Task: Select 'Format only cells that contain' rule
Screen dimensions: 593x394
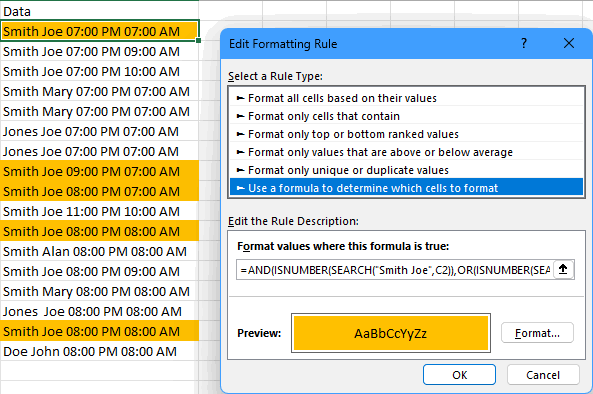Action: click(407, 116)
